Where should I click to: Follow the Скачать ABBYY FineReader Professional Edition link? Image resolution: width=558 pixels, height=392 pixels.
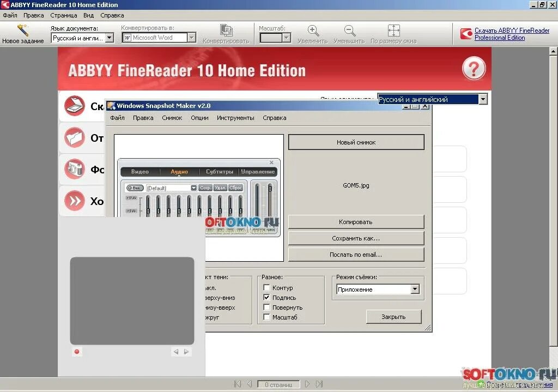click(512, 34)
